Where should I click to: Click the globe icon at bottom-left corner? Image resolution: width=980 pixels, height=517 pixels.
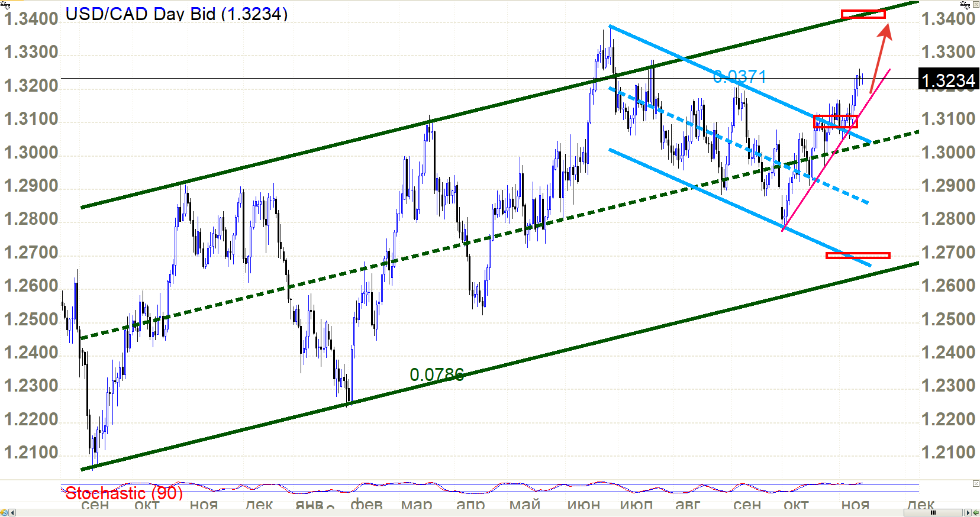coord(4,513)
